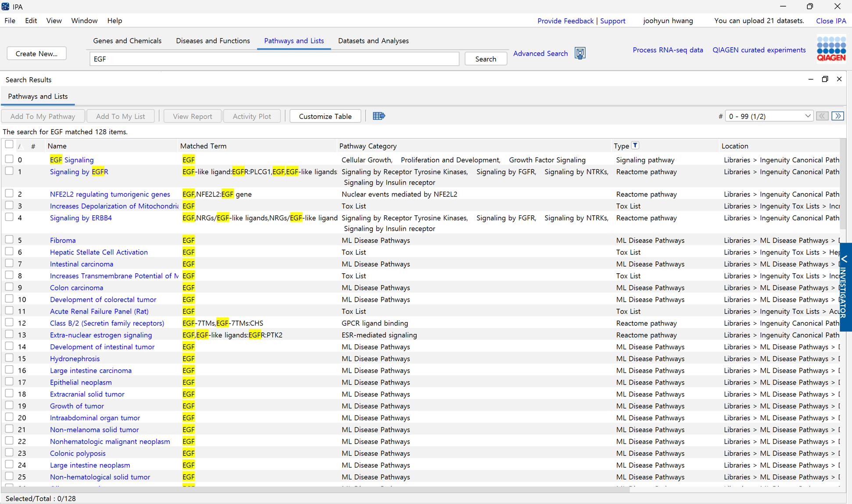The height and width of the screenshot is (504, 852).
Task: Click the Advanced Search icon beside the link
Action: [580, 54]
